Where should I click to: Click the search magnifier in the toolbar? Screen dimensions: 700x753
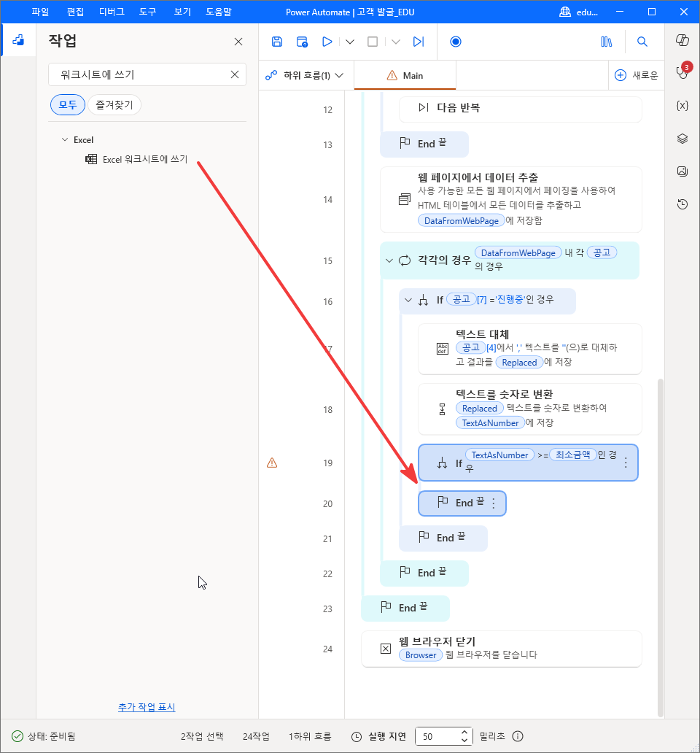coord(642,42)
